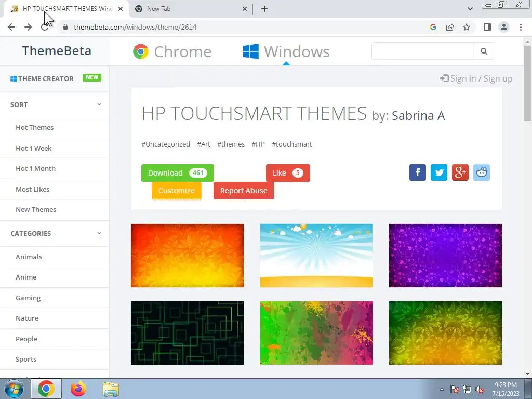This screenshot has height=399, width=532.
Task: Click Sign in / Sign up link
Action: click(x=476, y=79)
